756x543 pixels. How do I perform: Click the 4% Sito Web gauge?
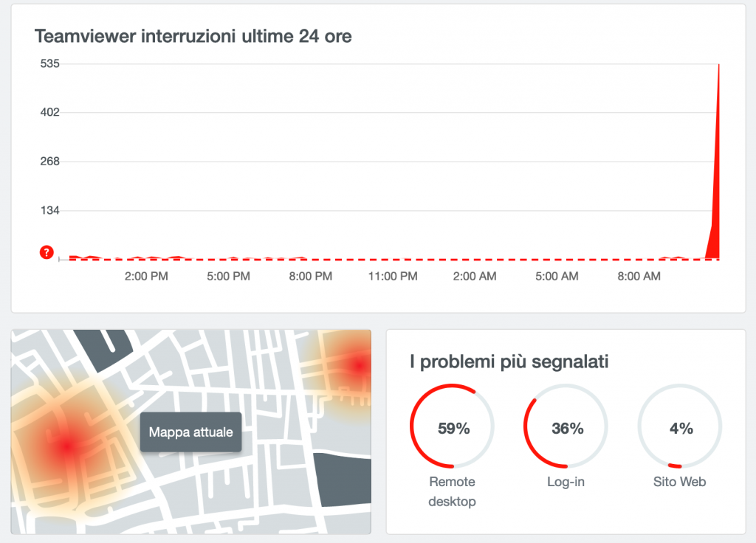point(680,426)
